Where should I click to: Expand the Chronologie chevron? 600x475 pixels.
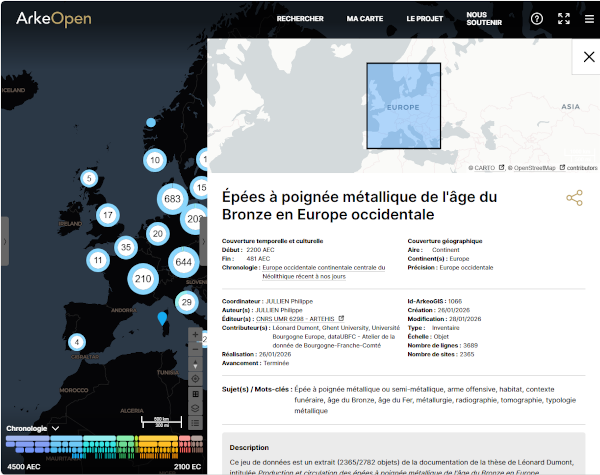[x=55, y=428]
